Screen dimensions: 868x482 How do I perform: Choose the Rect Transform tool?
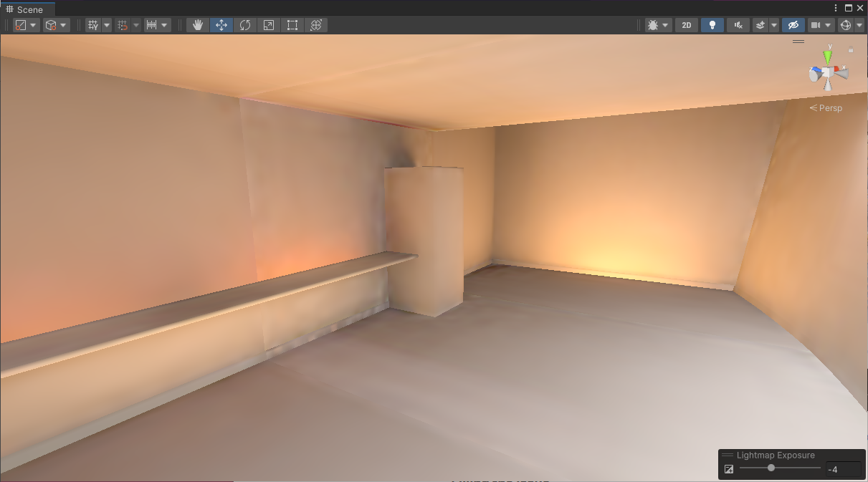pyautogui.click(x=292, y=24)
